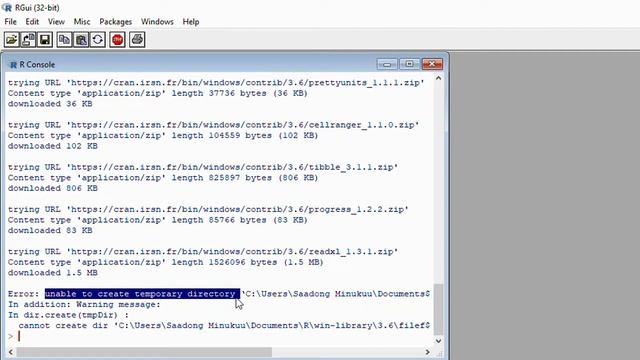This screenshot has width=640, height=360.
Task: Open the File menu
Action: click(x=10, y=22)
